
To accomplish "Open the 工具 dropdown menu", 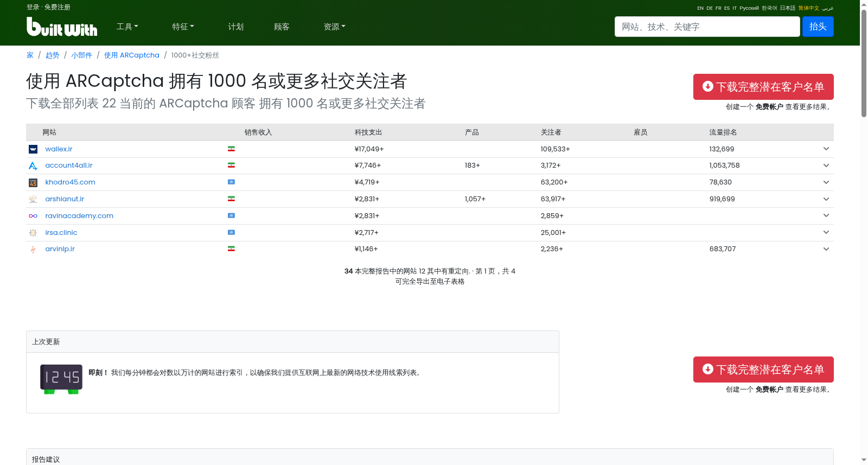I will pos(127,27).
